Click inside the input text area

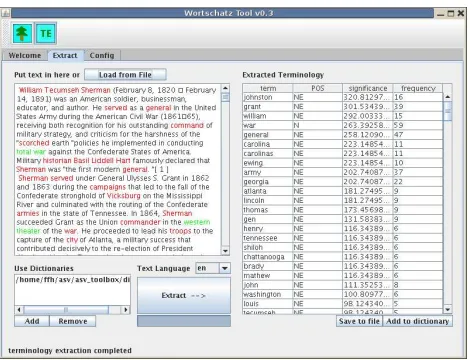pyautogui.click(x=118, y=169)
